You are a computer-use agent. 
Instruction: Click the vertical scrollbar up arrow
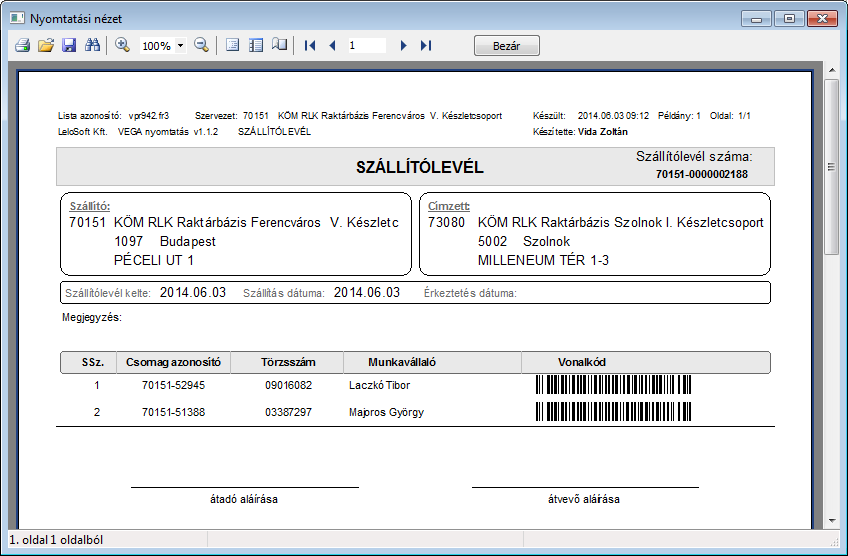pos(832,70)
